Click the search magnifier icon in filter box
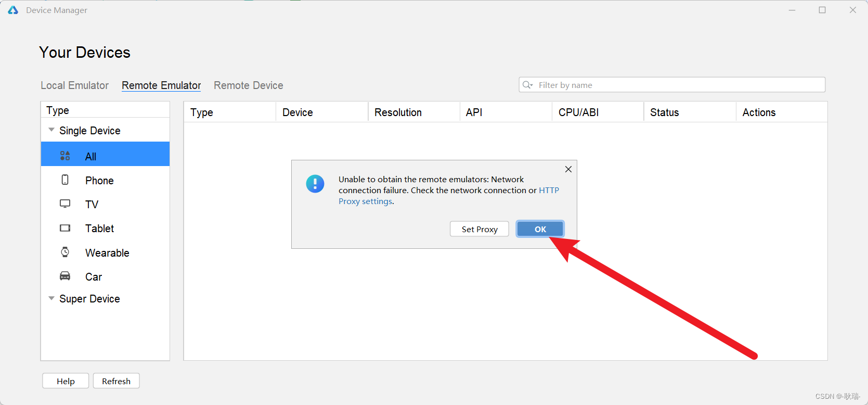Viewport: 868px width, 405px height. click(x=528, y=85)
